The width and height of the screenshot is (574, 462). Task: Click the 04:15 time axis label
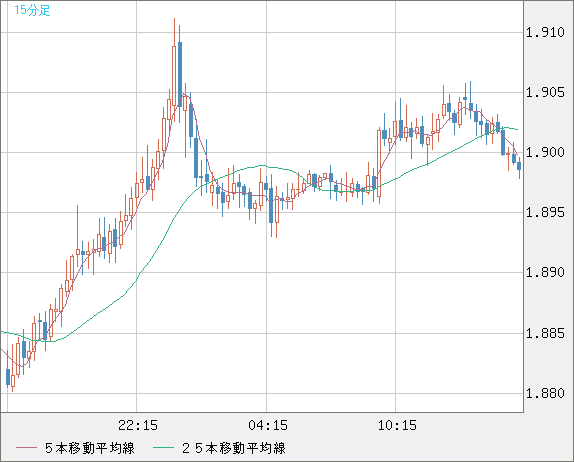point(268,425)
